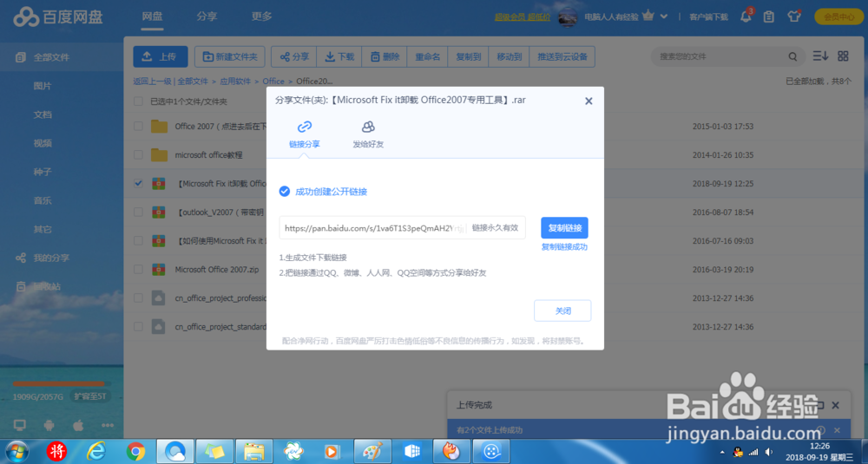The image size is (868, 464).
Task: Click the 扩容至5T button
Action: click(89, 396)
